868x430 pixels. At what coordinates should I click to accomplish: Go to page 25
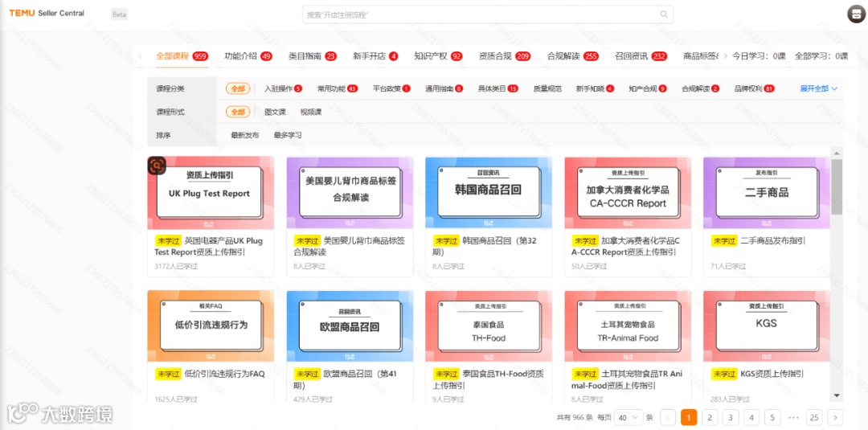(x=813, y=417)
